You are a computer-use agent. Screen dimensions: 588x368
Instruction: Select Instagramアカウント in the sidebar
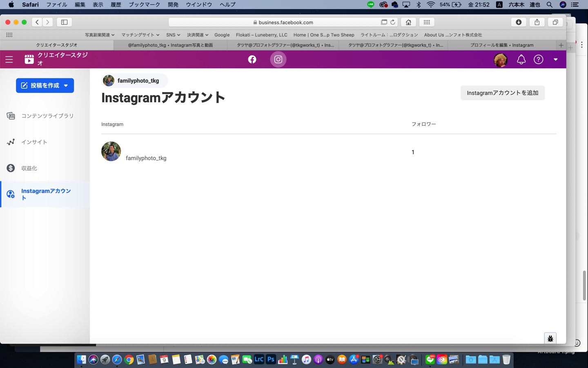pyautogui.click(x=45, y=194)
